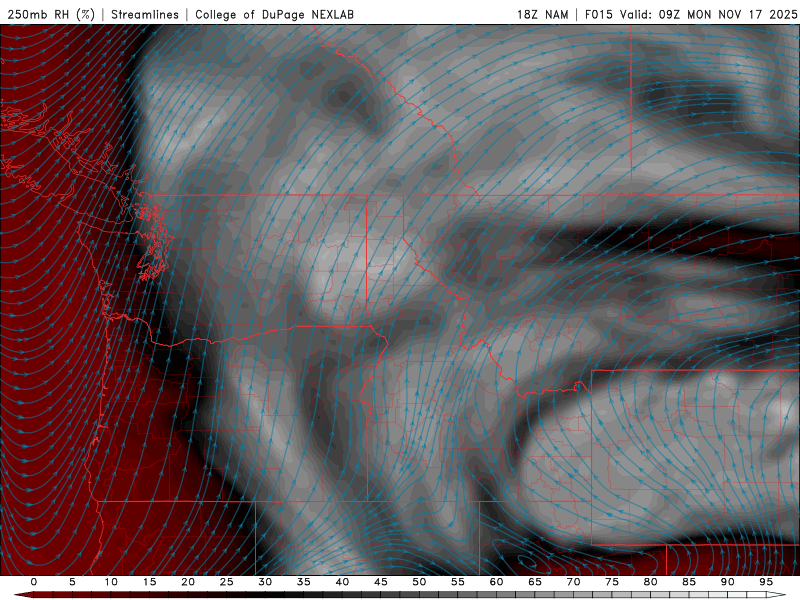The height and width of the screenshot is (600, 800).
Task: Click the 'F015' forecast hour label
Action: click(x=598, y=14)
